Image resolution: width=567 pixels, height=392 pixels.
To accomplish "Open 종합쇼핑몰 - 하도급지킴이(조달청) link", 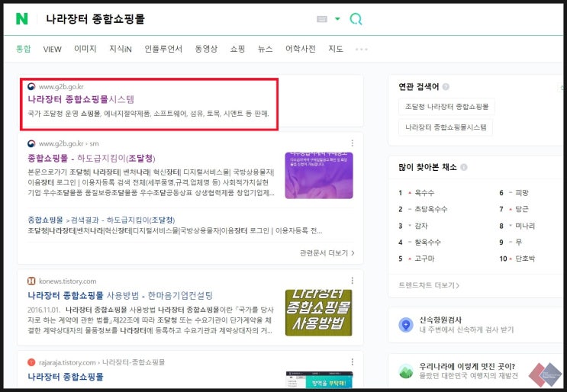I will pos(92,158).
